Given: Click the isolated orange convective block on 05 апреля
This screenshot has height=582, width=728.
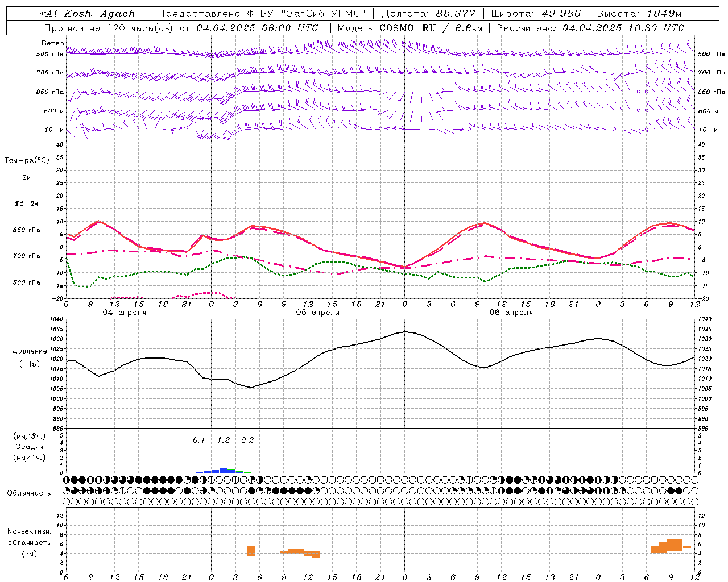Looking at the screenshot, I should point(251,551).
